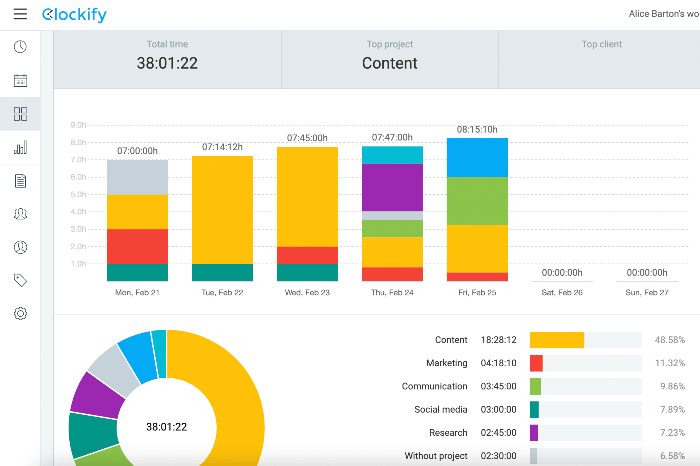Click the 08:15:10h bar label
The width and height of the screenshot is (700, 466).
pyautogui.click(x=477, y=129)
